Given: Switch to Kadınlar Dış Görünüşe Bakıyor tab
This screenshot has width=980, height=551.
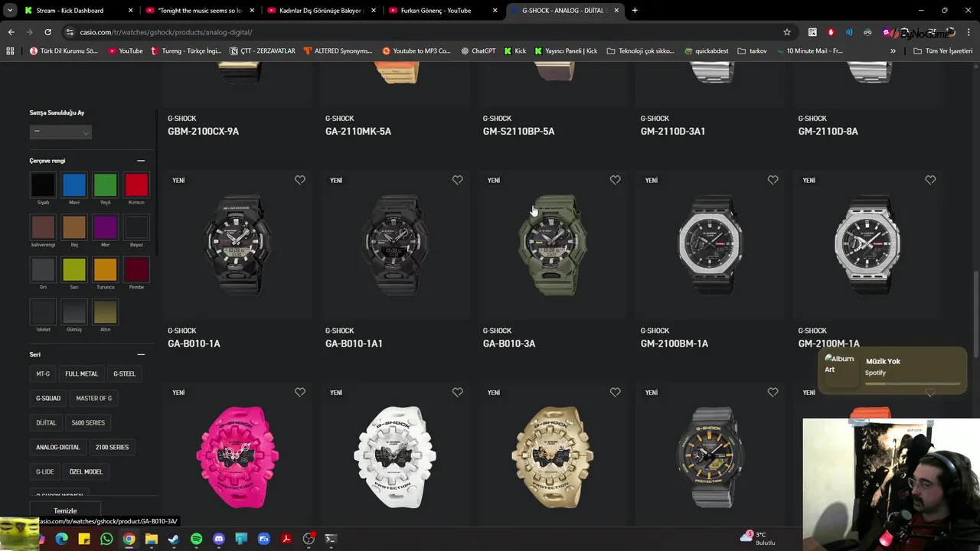Looking at the screenshot, I should click(x=321, y=11).
